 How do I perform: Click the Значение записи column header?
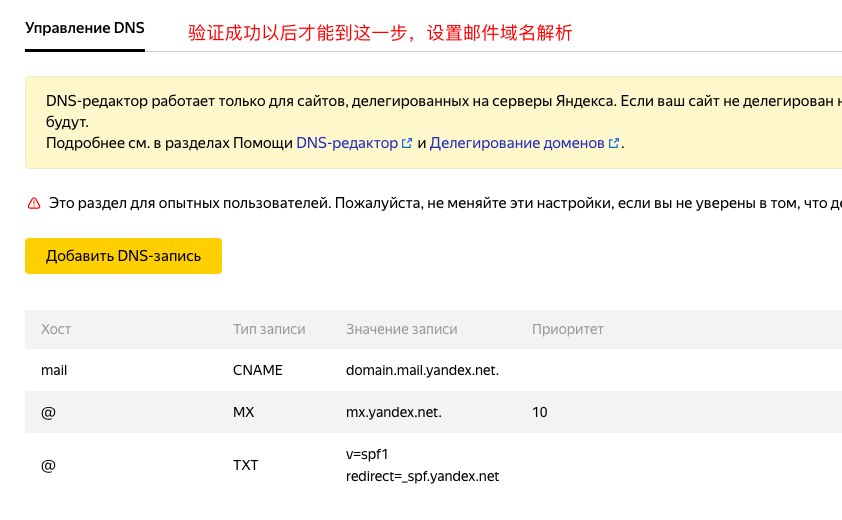coord(401,329)
